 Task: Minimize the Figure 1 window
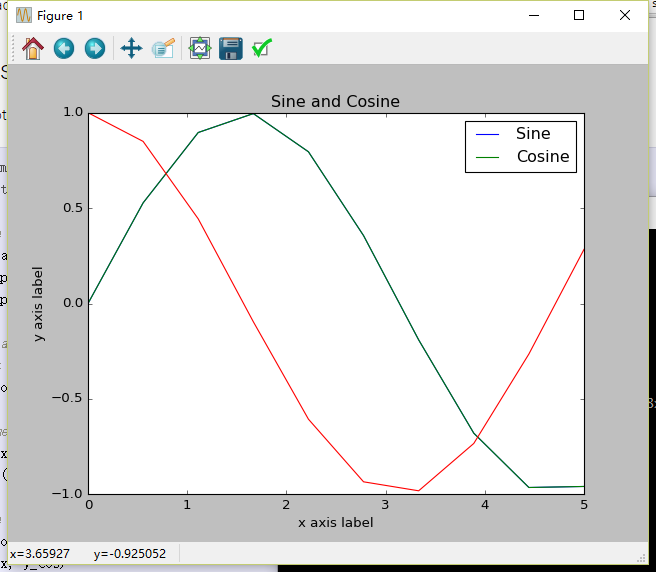tap(534, 15)
